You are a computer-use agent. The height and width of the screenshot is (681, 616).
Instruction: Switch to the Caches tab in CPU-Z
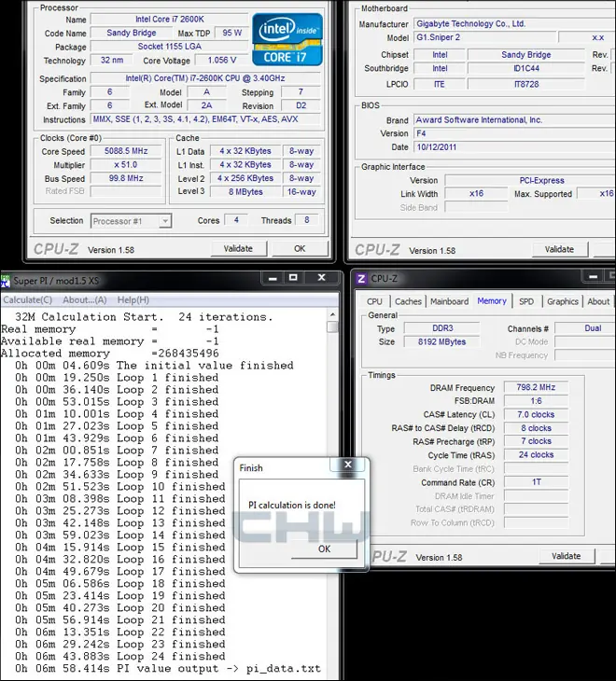coord(408,301)
